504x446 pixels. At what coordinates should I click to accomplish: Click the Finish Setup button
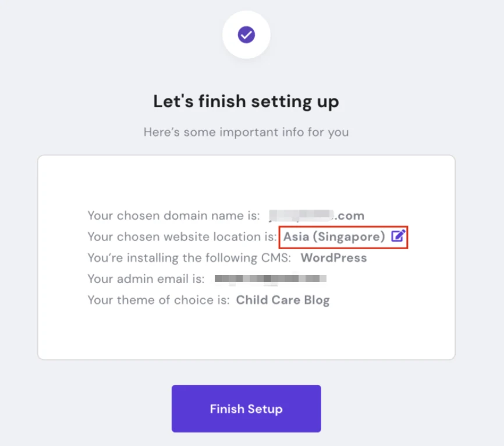[246, 408]
